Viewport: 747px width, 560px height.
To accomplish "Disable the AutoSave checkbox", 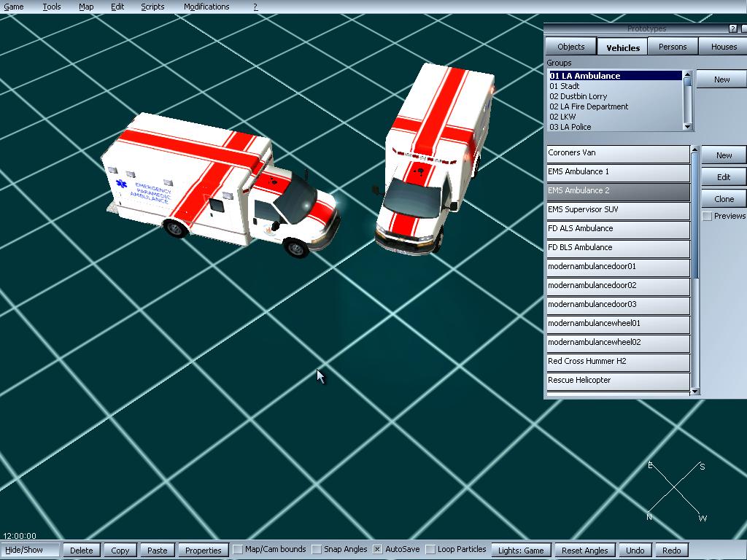I will [377, 550].
